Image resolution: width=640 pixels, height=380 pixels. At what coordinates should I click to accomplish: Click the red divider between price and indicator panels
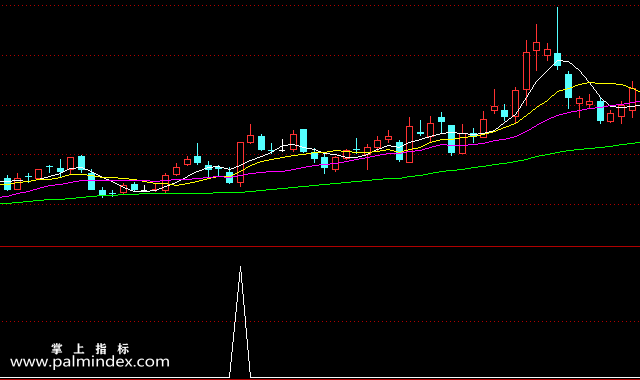tap(320, 247)
